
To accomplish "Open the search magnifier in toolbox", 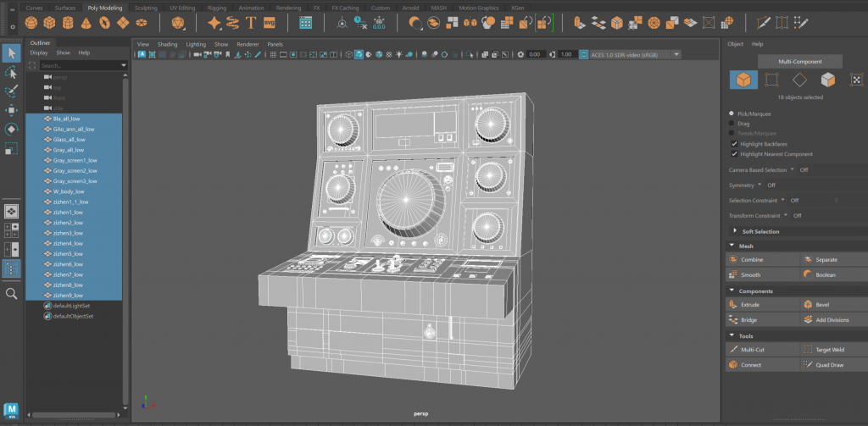I will pos(11,293).
